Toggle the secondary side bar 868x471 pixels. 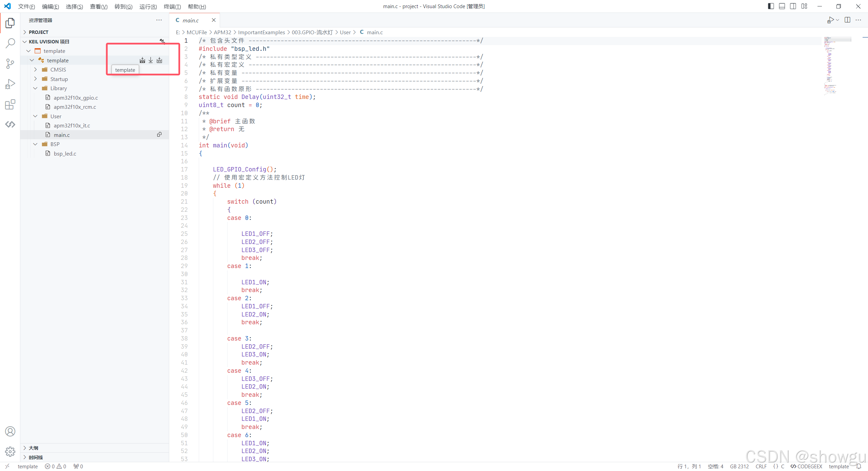793,6
